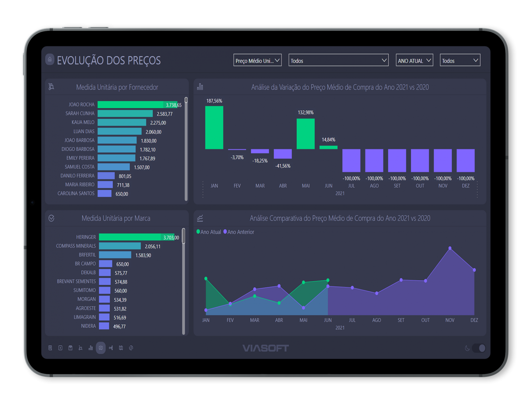Open the storefront page in bottom navigation
The height and width of the screenshot is (396, 532).
70,348
